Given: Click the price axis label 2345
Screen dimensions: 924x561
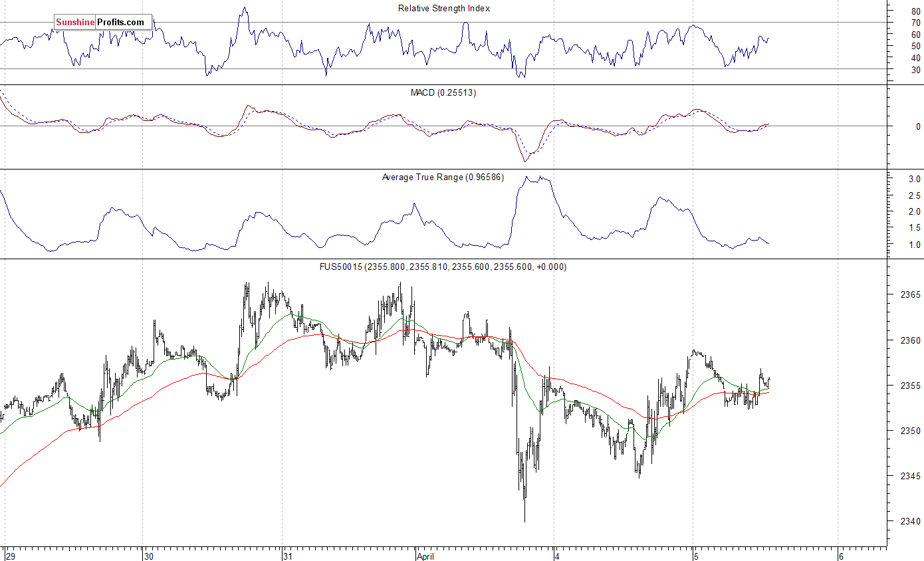Looking at the screenshot, I should tap(910, 476).
